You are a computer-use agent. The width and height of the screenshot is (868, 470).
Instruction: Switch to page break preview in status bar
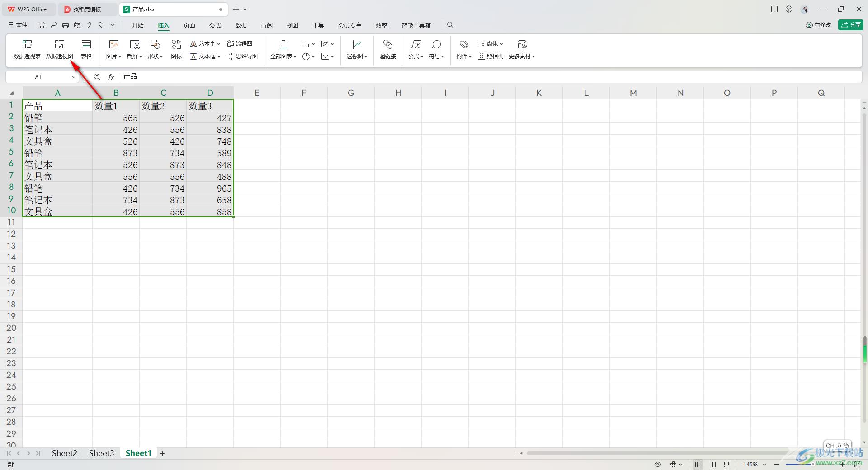pyautogui.click(x=727, y=465)
